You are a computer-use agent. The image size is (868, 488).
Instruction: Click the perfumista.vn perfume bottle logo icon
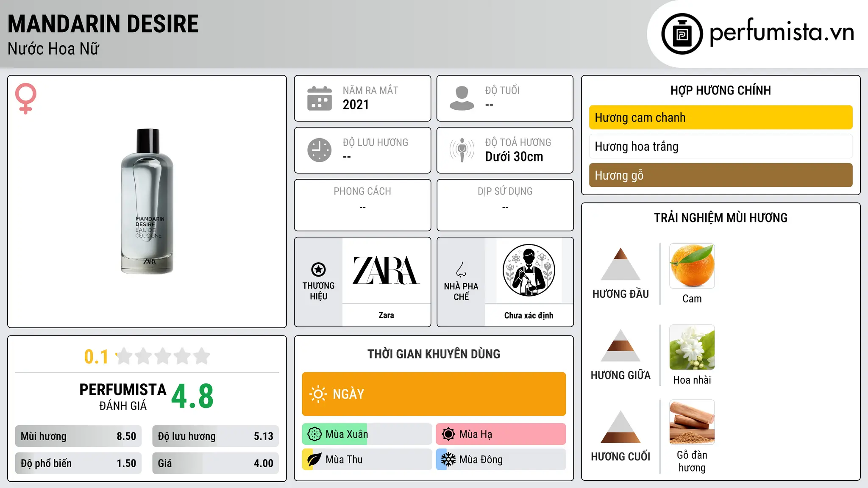682,34
